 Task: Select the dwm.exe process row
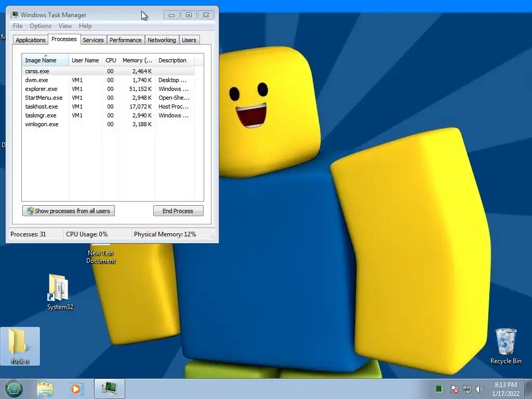pyautogui.click(x=108, y=80)
